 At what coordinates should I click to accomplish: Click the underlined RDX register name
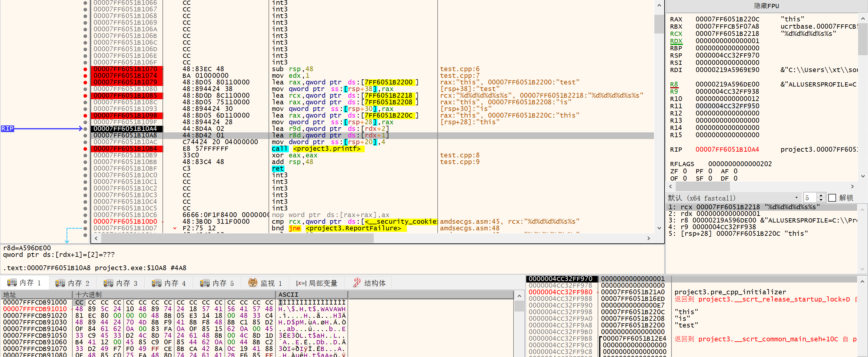point(676,41)
